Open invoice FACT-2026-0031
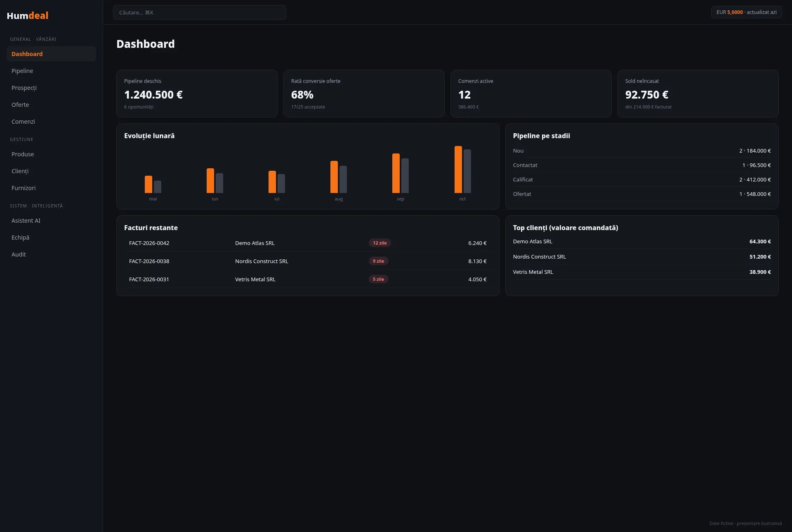Image resolution: width=792 pixels, height=532 pixels. click(x=149, y=280)
